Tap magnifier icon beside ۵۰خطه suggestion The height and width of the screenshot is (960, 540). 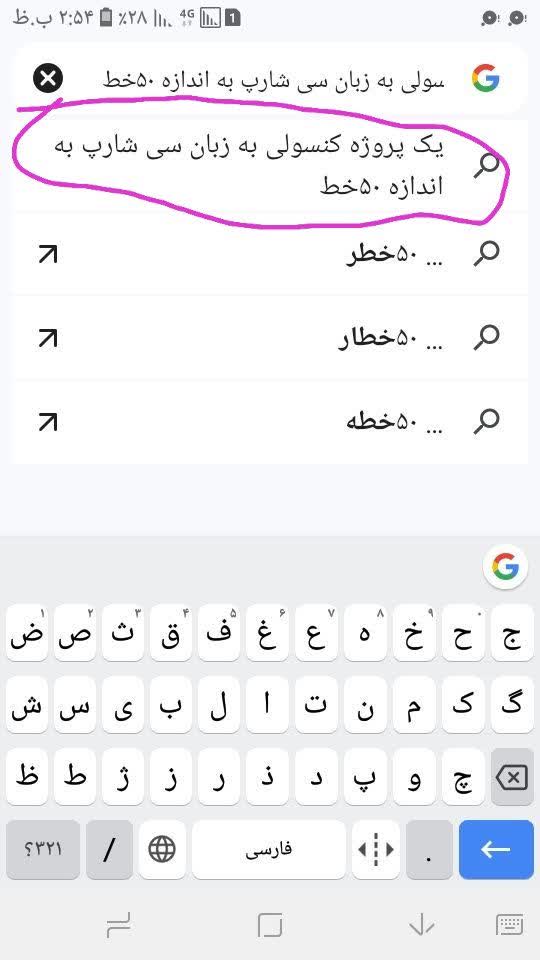point(487,421)
